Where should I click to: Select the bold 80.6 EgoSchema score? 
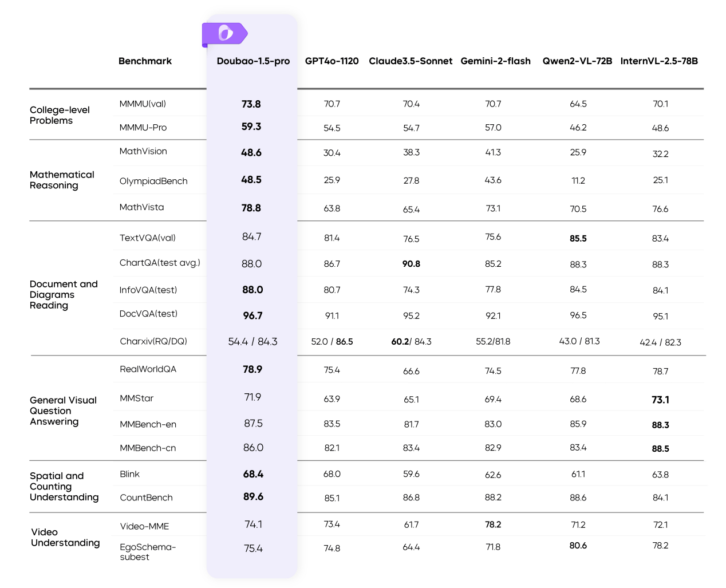click(578, 546)
